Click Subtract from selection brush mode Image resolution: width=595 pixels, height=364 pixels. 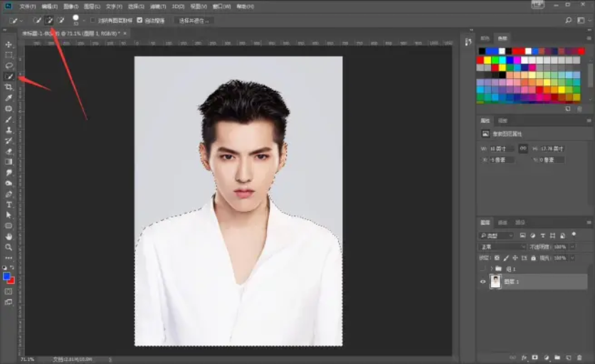(x=61, y=21)
